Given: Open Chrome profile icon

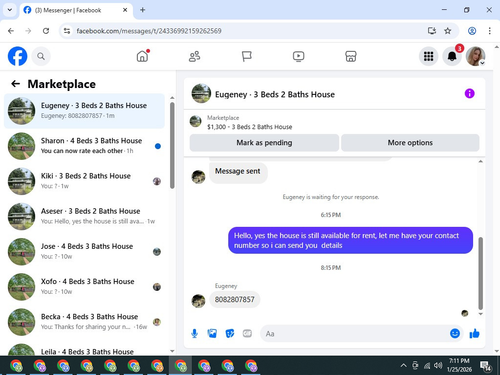Looking at the screenshot, I should tap(472, 31).
